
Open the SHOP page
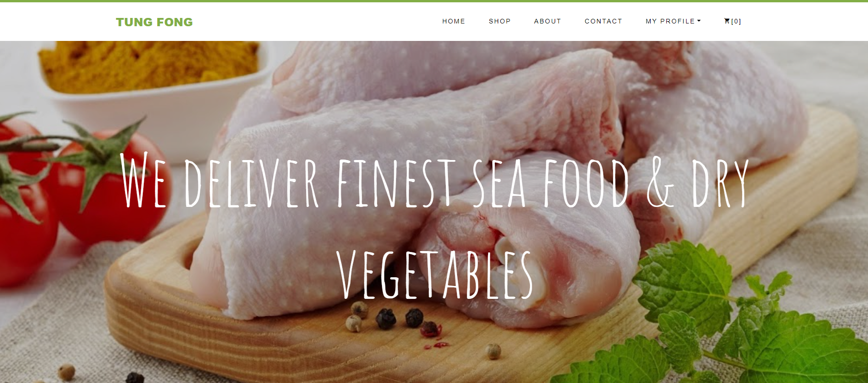pyautogui.click(x=499, y=21)
